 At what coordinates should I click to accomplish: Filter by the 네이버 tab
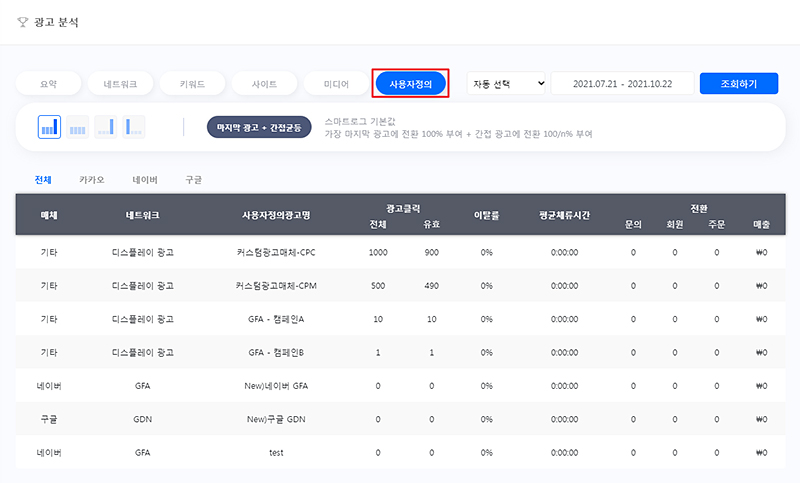pos(145,180)
